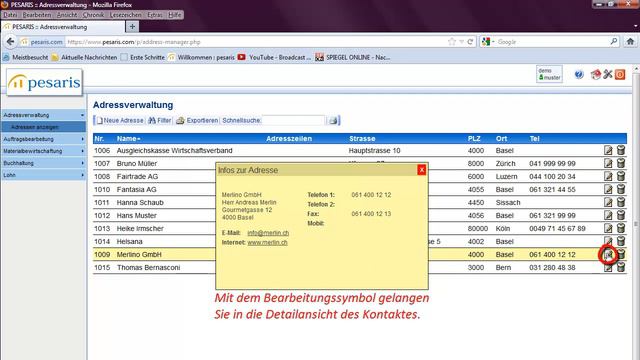Screen dimensions: 640x360
Task: Open Datei menu in Firefox
Action: click(x=10, y=15)
